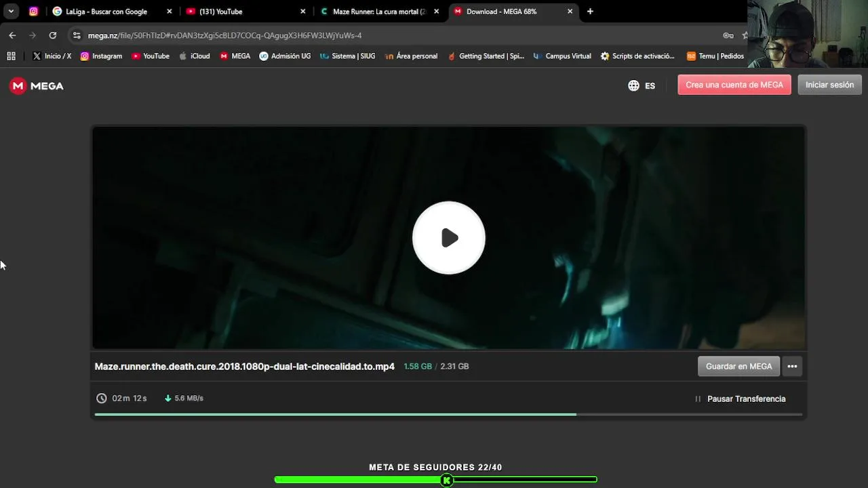Open the MEGA bookmark
868x488 pixels.
click(235, 56)
